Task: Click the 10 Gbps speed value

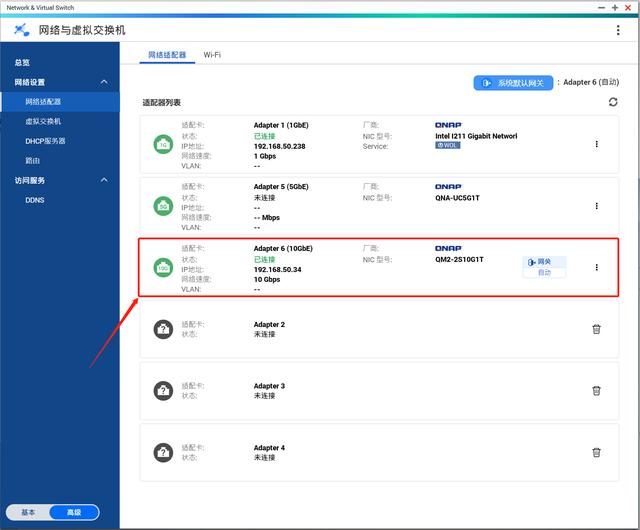Action: coord(267,279)
